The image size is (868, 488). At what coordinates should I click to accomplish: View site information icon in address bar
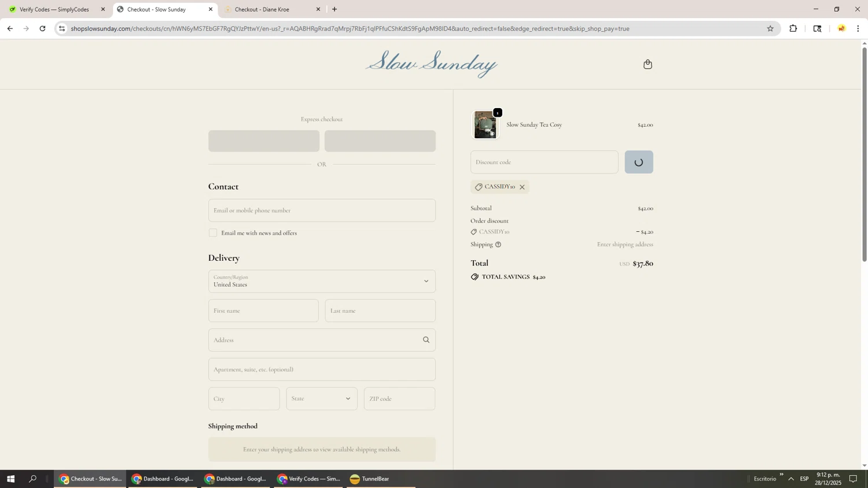[62, 28]
